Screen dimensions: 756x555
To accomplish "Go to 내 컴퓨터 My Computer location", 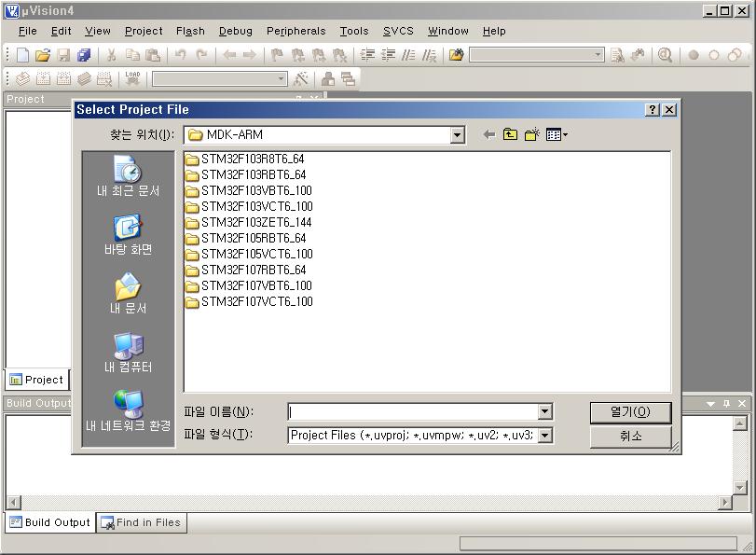I will pyautogui.click(x=128, y=353).
